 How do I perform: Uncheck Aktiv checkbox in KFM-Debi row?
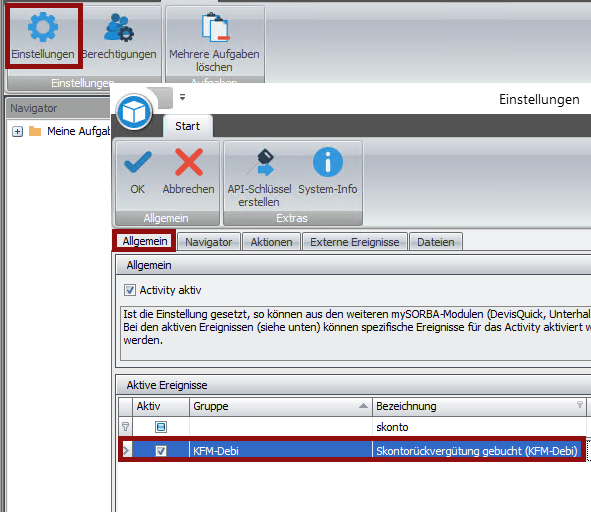pyautogui.click(x=161, y=451)
